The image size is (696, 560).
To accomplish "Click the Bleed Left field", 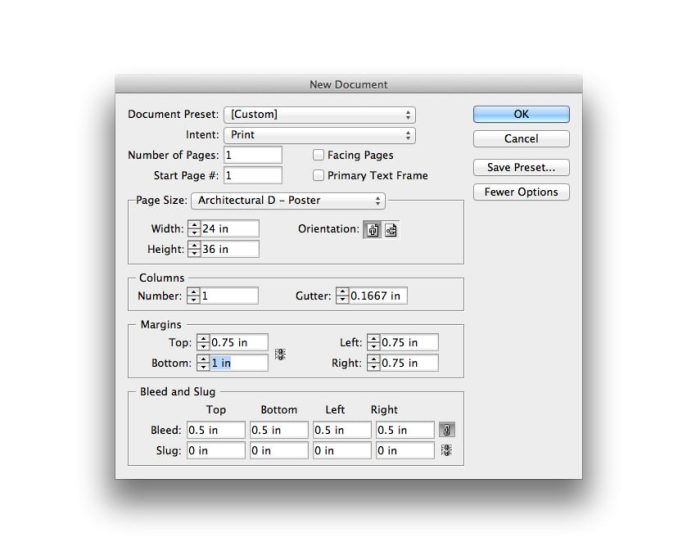I will (x=342, y=430).
